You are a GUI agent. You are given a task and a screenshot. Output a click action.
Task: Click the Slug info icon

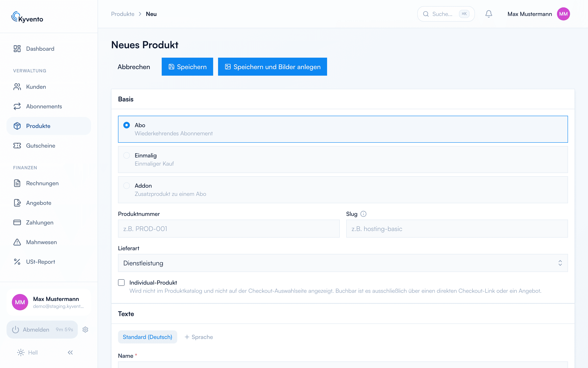point(363,214)
